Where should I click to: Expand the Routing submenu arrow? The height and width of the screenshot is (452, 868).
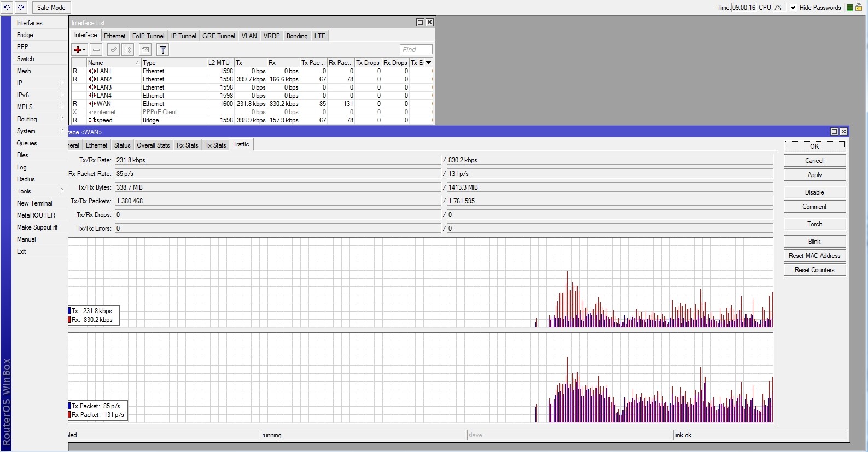(61, 119)
